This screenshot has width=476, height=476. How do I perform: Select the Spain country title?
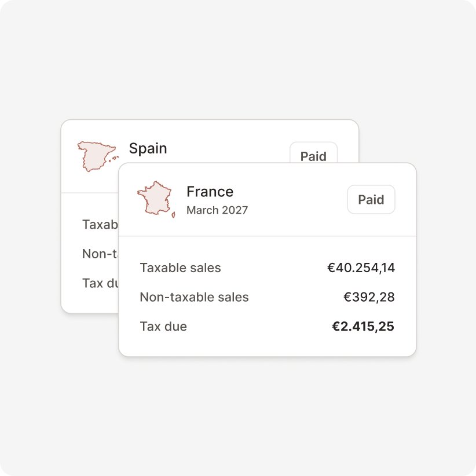click(148, 148)
